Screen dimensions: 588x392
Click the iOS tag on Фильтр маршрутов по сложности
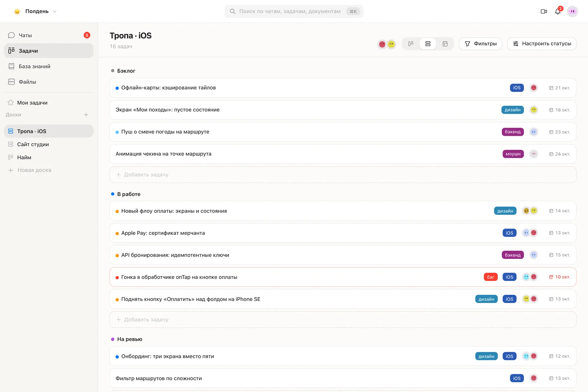coord(517,378)
